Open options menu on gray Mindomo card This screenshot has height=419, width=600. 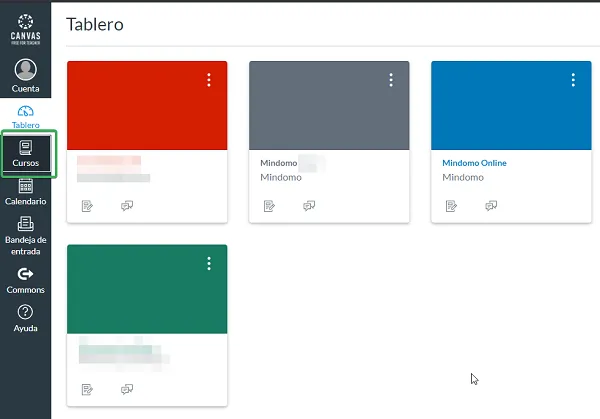tap(391, 80)
